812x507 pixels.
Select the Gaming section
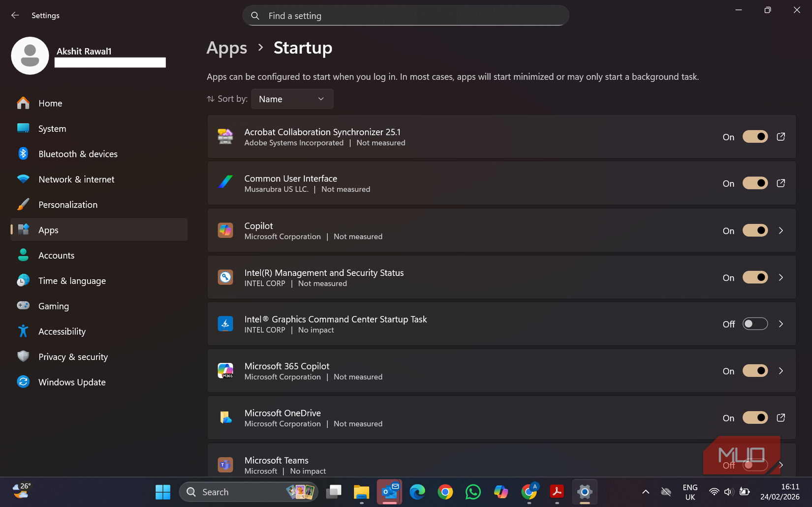point(53,306)
